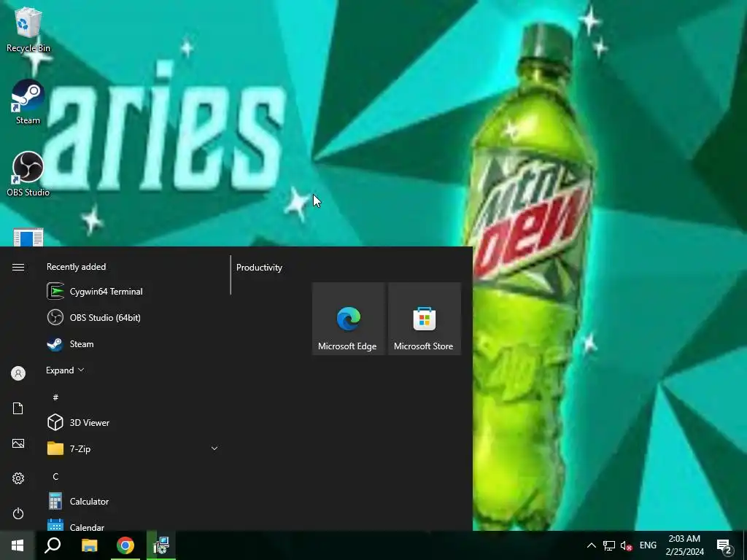Expand the Start menu hamburger button
Image resolution: width=747 pixels, height=560 pixels.
18,267
